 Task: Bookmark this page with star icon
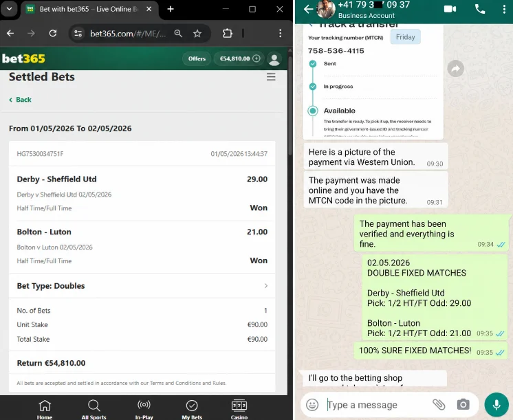197,33
